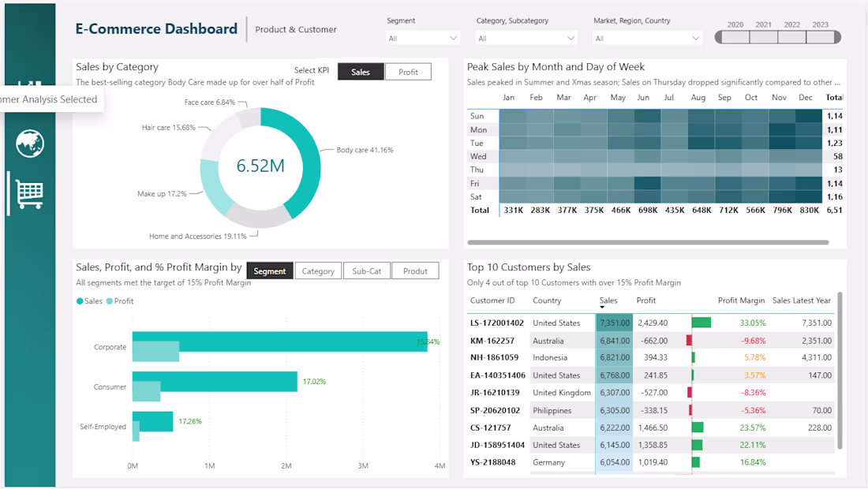Click the 698K June total cell
The height and width of the screenshot is (489, 868).
(x=648, y=211)
